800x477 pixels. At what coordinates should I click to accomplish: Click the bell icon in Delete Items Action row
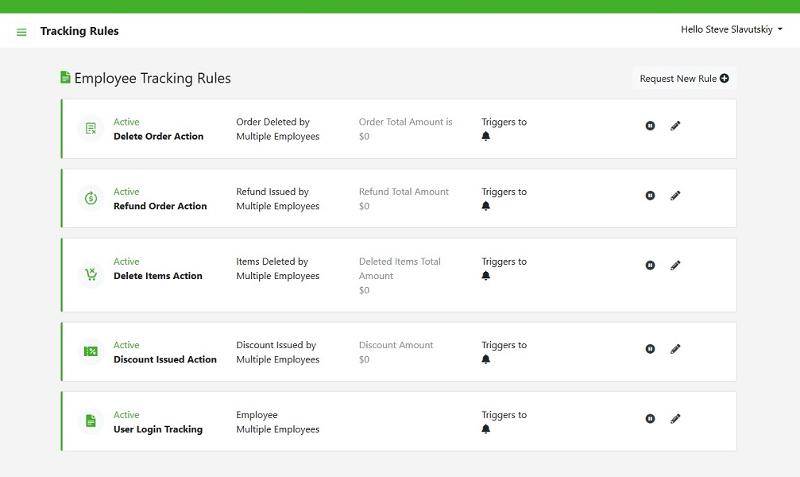coord(486,276)
